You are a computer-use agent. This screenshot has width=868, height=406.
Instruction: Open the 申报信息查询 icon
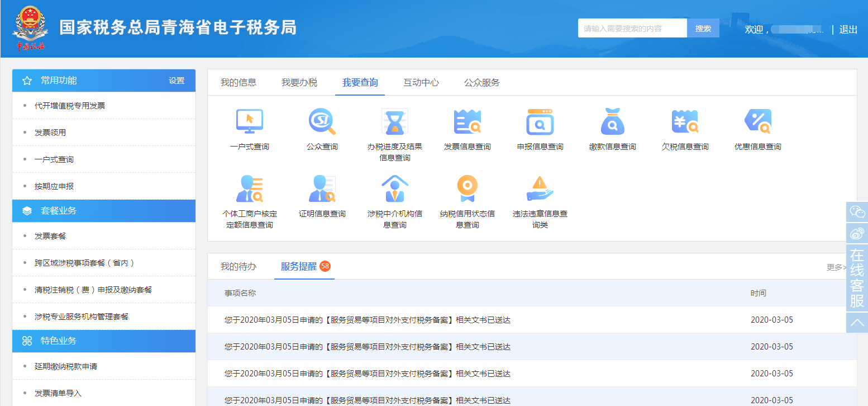(540, 121)
